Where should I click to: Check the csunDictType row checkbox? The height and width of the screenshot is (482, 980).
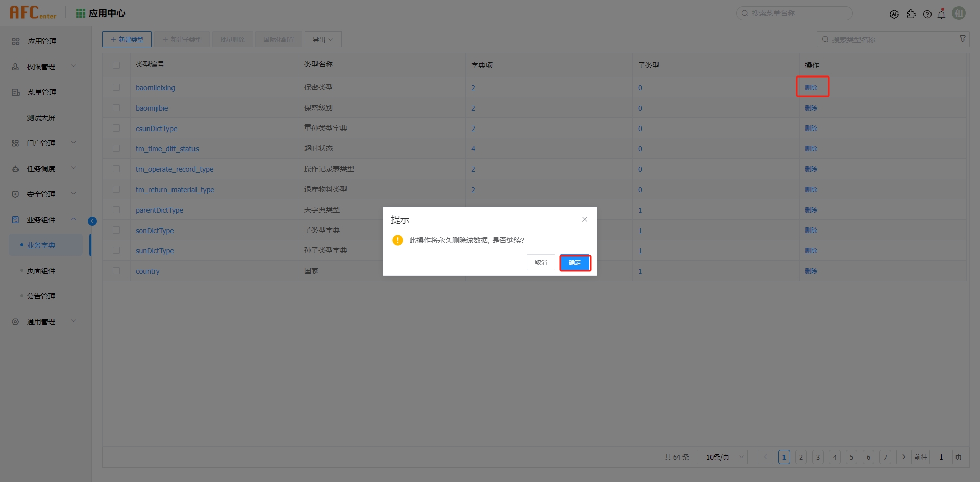(x=116, y=128)
